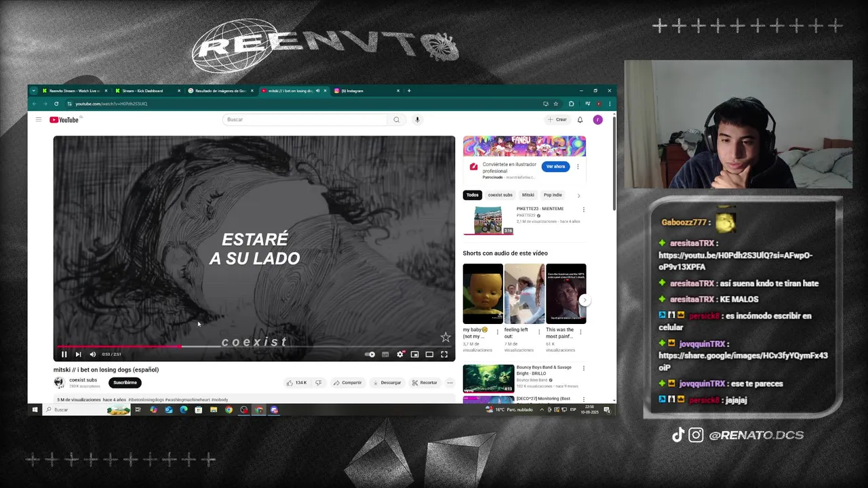Image resolution: width=868 pixels, height=488 pixels.
Task: Mute the video player volume
Action: tap(93, 354)
